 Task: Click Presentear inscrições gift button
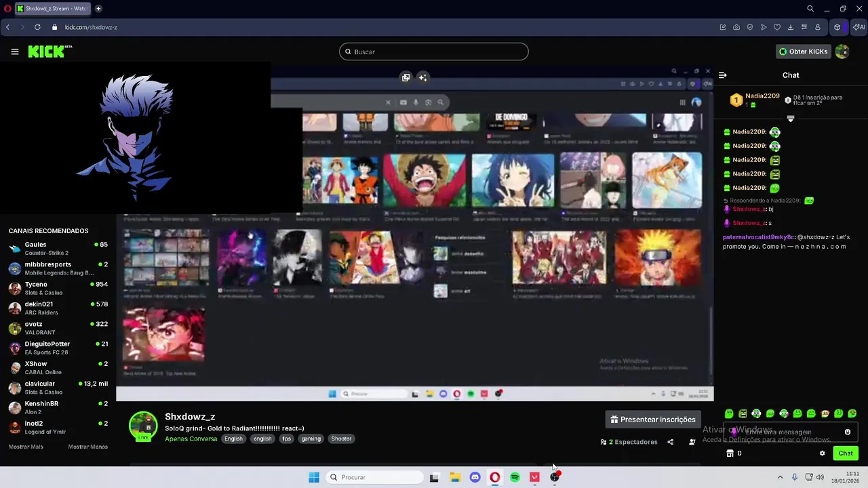coord(653,420)
